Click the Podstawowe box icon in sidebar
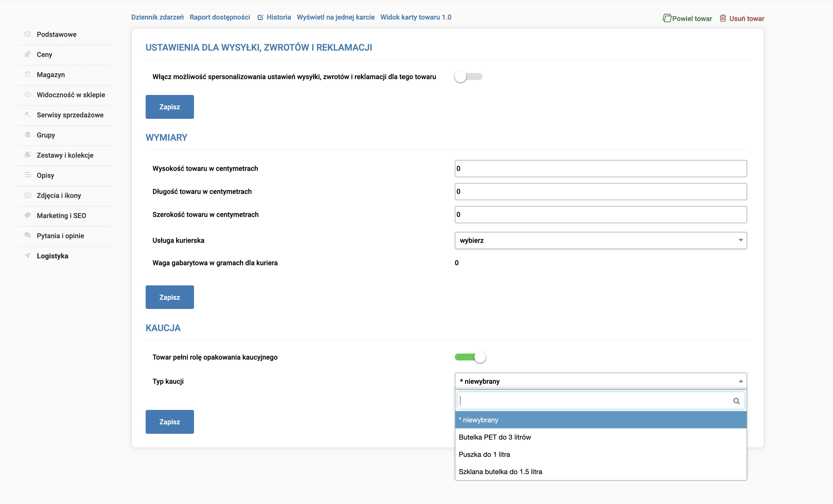The width and height of the screenshot is (833, 504). [x=28, y=34]
